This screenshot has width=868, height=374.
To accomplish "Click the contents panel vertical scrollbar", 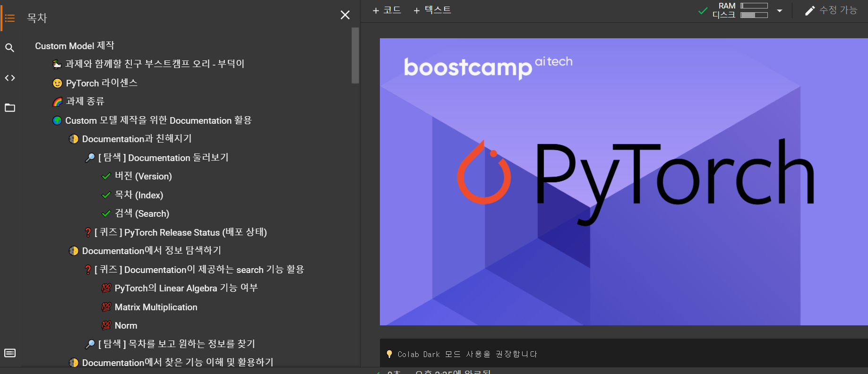I will (355, 55).
